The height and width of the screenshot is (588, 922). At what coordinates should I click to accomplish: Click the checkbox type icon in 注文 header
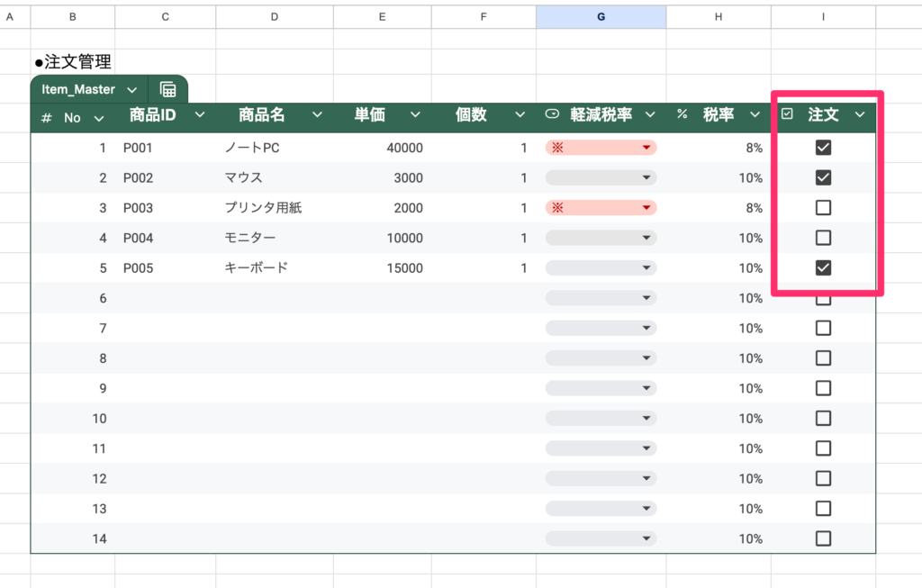[x=787, y=114]
